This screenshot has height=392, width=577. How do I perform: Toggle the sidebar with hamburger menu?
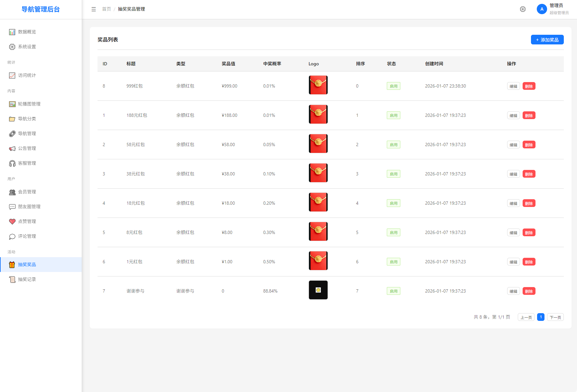tap(93, 9)
